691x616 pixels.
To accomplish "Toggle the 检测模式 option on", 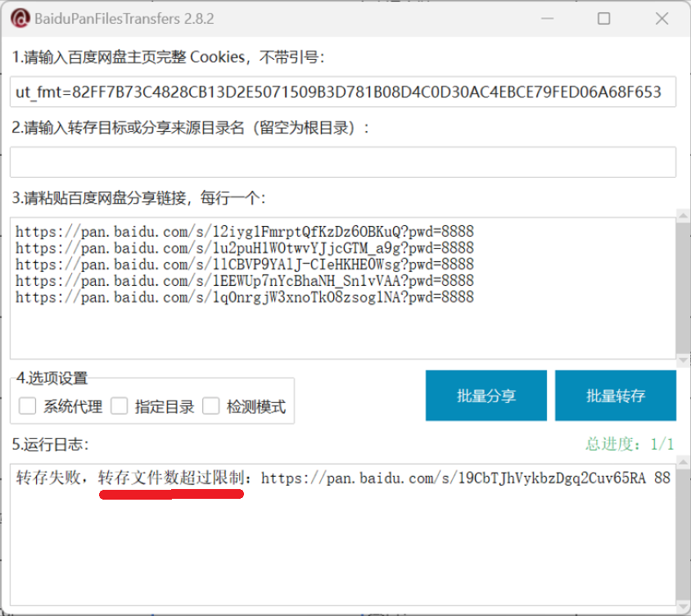I will click(x=211, y=405).
